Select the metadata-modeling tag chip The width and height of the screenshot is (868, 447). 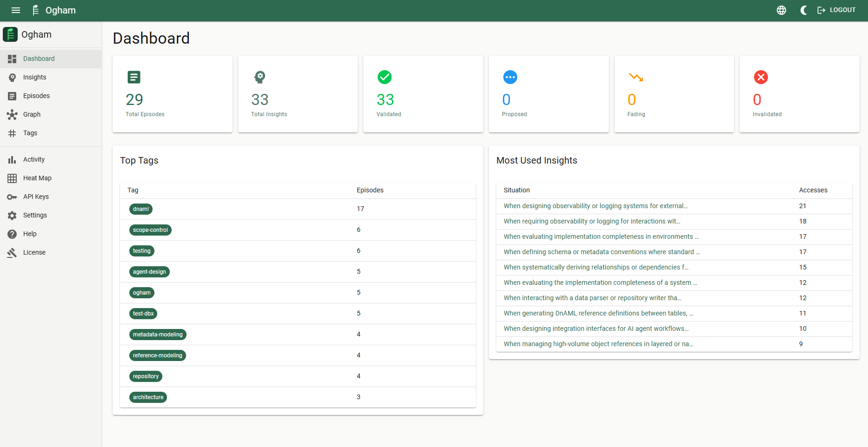pyautogui.click(x=158, y=335)
